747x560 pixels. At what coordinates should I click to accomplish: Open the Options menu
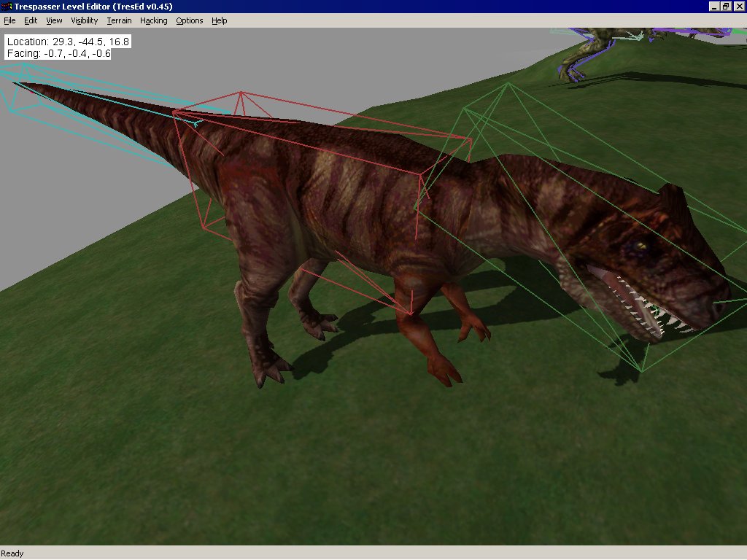[x=189, y=20]
